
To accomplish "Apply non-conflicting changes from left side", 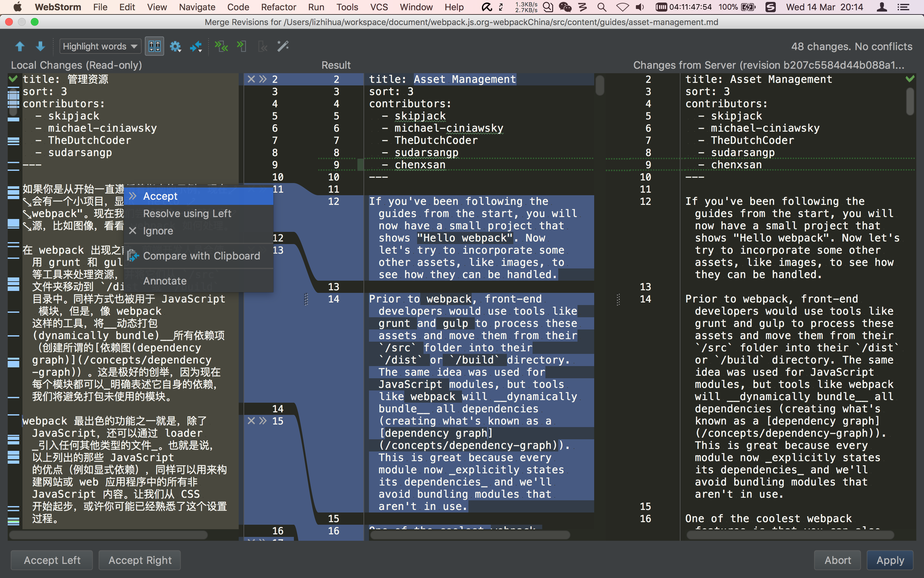I will 242,47.
